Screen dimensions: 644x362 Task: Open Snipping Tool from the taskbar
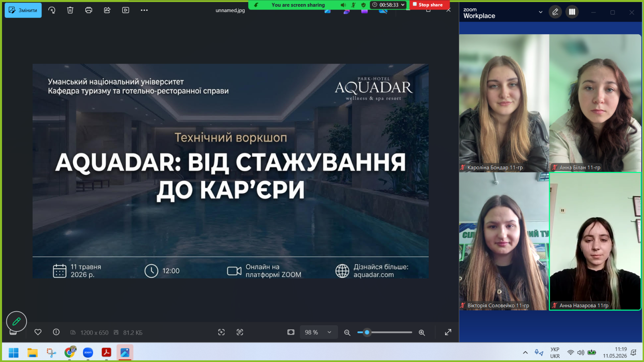pos(51,353)
